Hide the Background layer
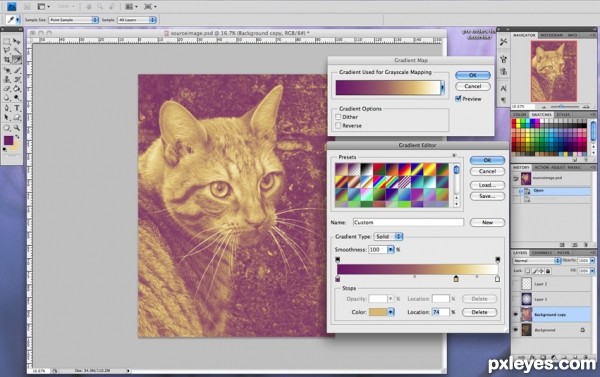Screen dimensions: 600x377 point(515,330)
